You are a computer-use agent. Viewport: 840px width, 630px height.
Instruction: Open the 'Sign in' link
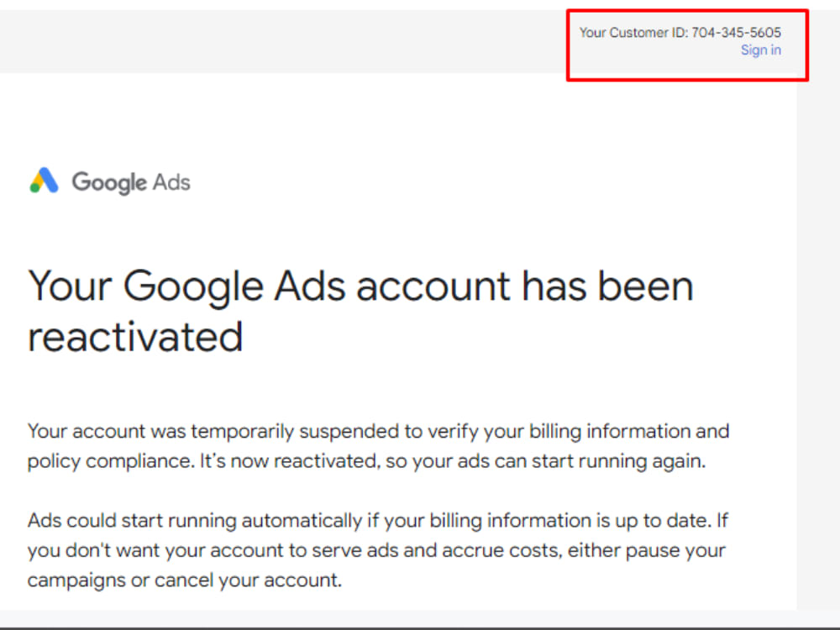[760, 50]
